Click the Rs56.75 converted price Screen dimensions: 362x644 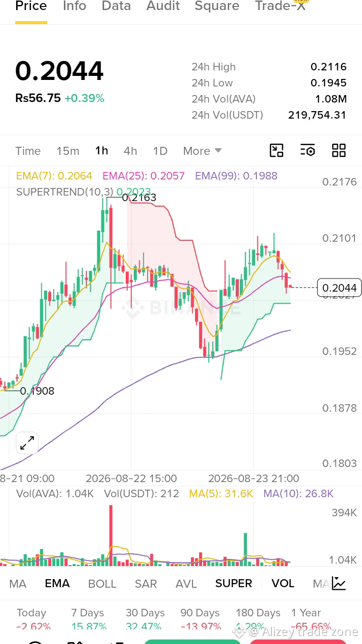pyautogui.click(x=38, y=98)
